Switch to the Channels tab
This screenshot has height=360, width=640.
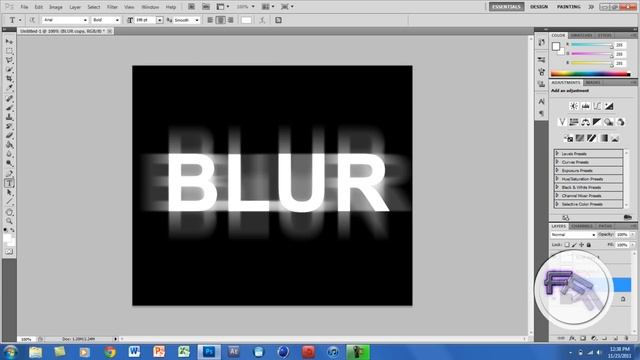(x=582, y=226)
